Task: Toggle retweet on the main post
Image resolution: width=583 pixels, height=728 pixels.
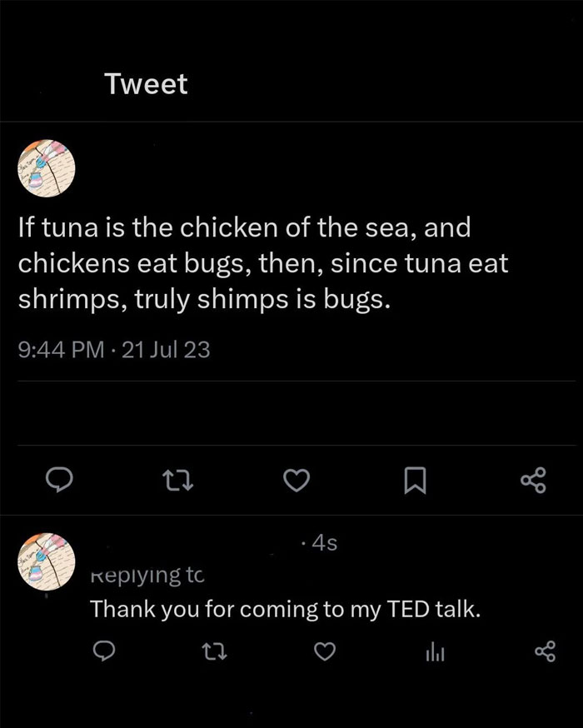Action: click(177, 480)
